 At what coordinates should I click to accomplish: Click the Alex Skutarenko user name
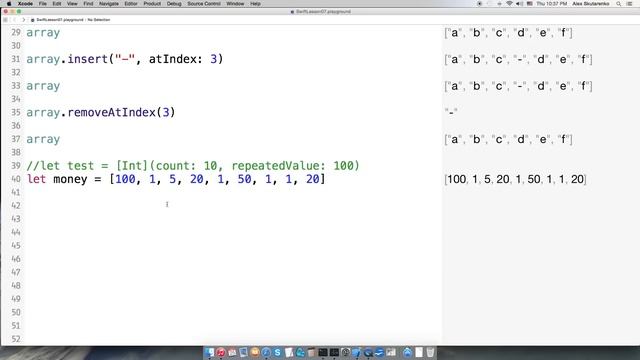tap(591, 4)
